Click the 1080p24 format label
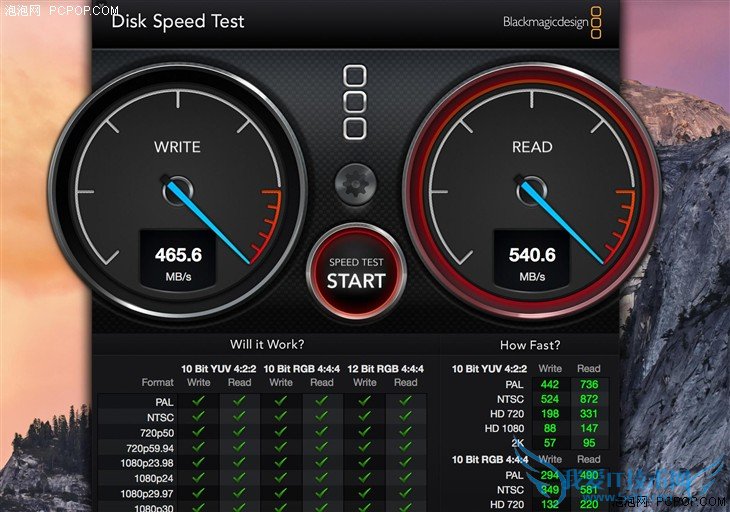This screenshot has height=512, width=730. coord(154,478)
